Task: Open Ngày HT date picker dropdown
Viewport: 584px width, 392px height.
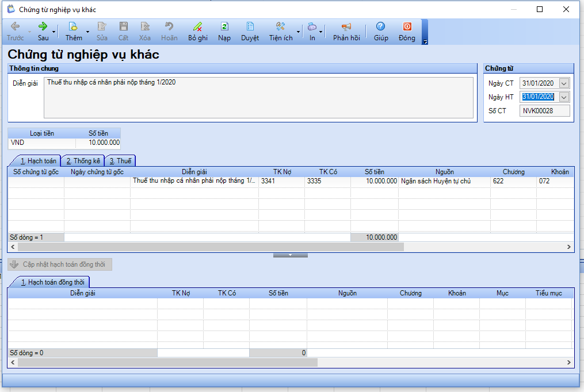Action: (564, 97)
